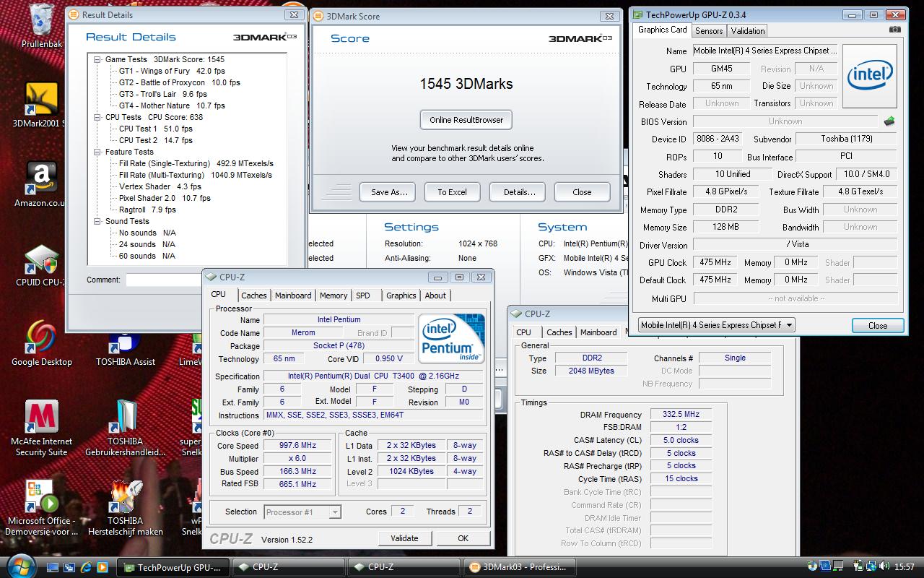Viewport: 924px width, 578px height.
Task: Open the McAfee Internet Security Suite icon
Action: (x=41, y=428)
